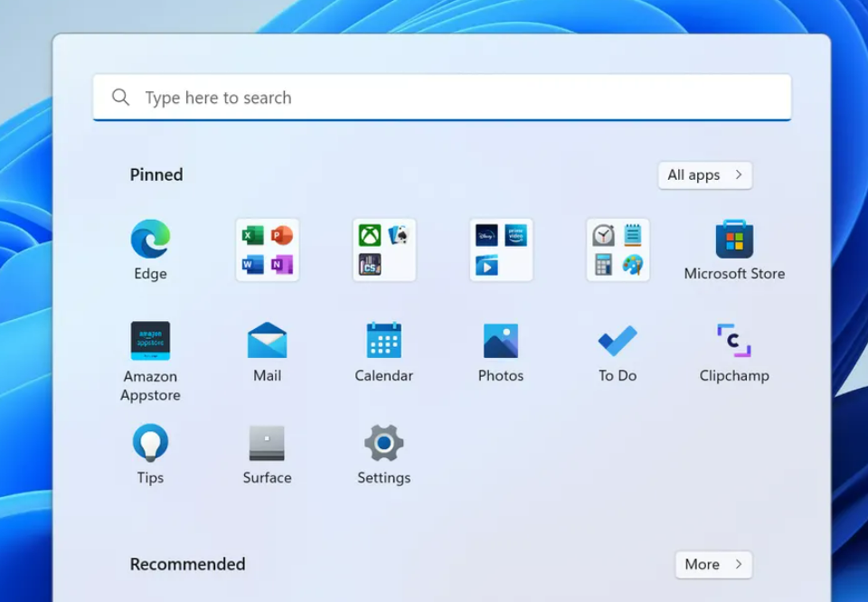Viewport: 868px width, 602px height.
Task: Click the Clock icon in utilities folder
Action: (603, 235)
